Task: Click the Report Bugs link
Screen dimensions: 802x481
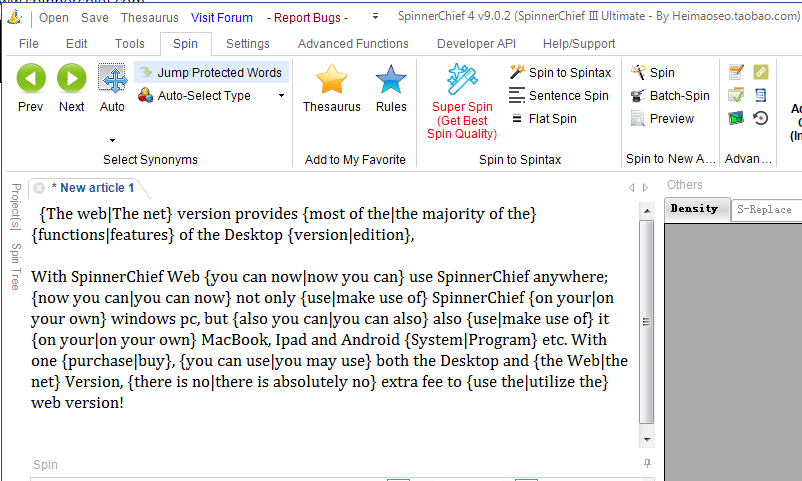Action: (307, 18)
